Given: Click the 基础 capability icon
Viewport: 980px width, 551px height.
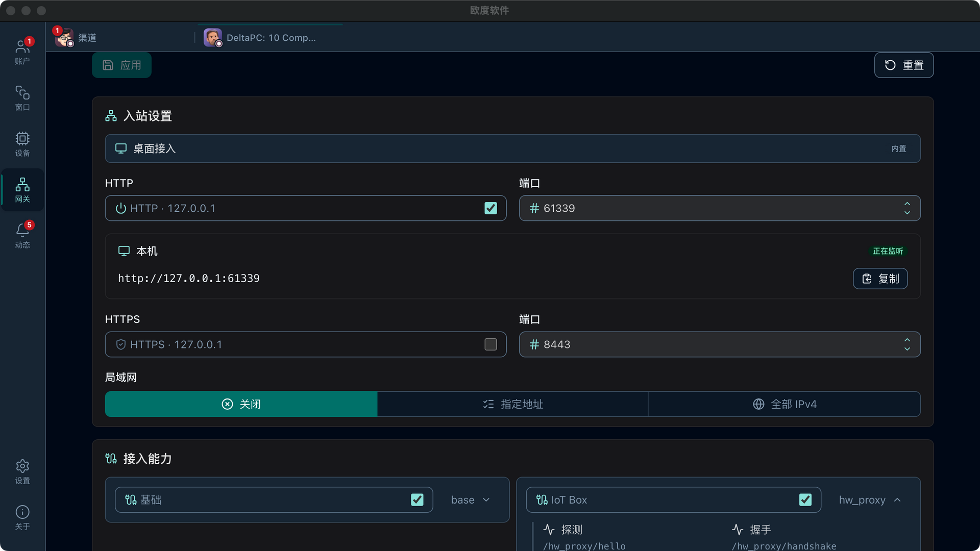Looking at the screenshot, I should tap(131, 500).
